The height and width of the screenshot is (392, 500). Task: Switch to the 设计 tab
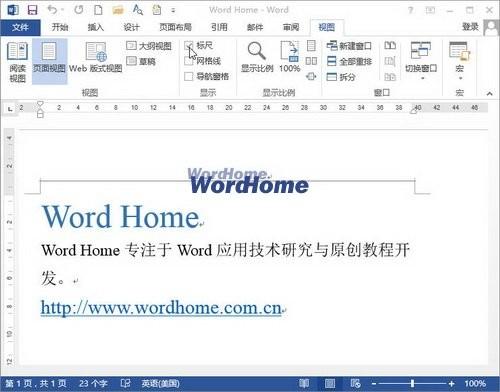(131, 27)
